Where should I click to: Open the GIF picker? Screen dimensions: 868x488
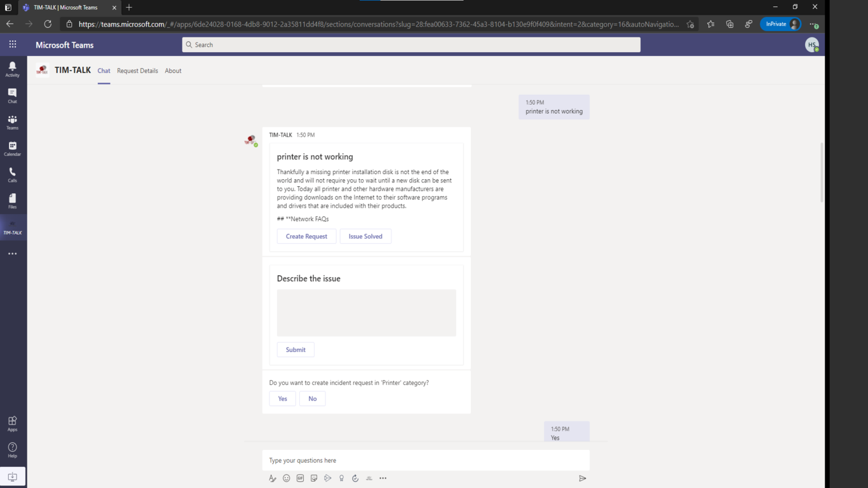click(x=300, y=478)
